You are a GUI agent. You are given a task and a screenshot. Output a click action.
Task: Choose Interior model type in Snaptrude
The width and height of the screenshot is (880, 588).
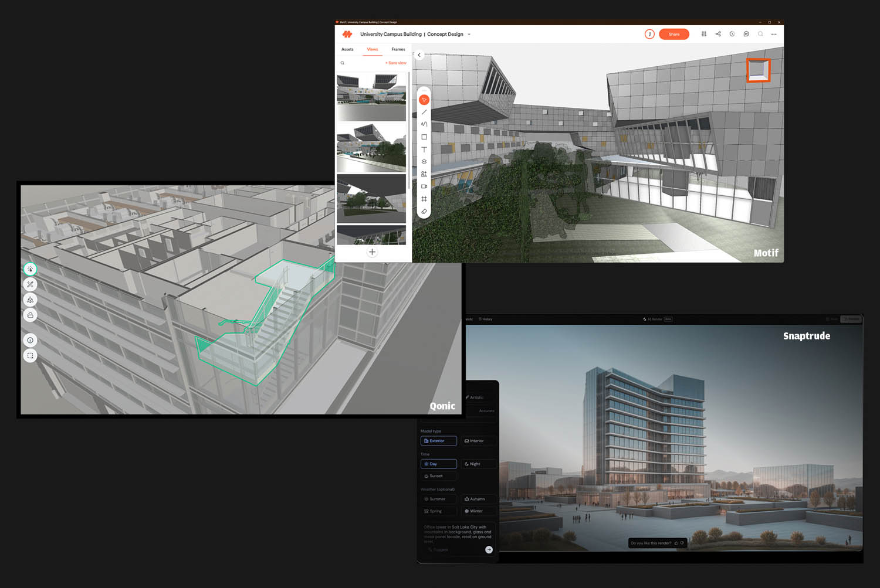478,441
